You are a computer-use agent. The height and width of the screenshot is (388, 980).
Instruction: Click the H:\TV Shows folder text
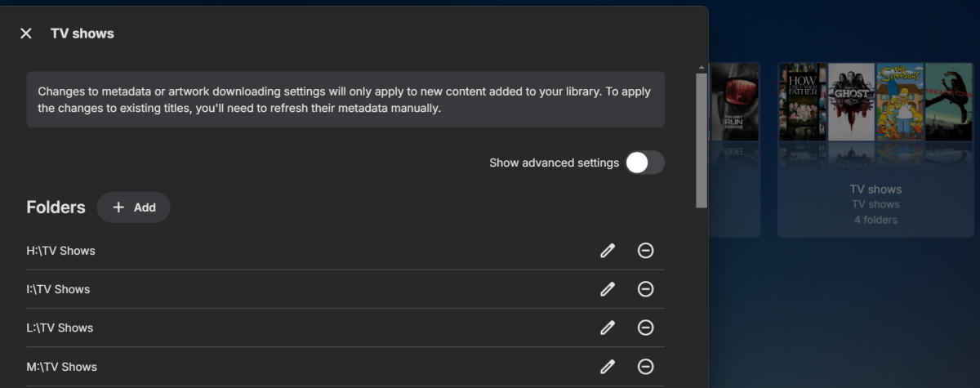[x=60, y=251]
